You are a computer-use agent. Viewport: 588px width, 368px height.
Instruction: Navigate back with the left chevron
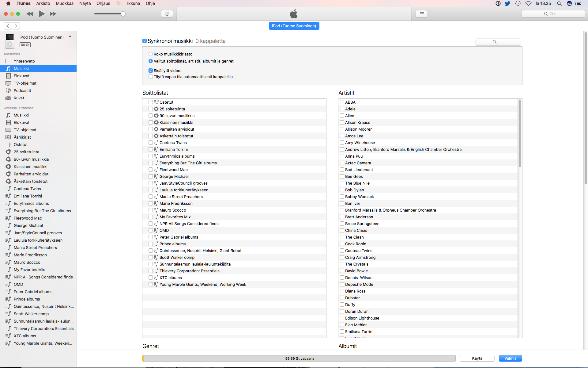click(x=8, y=26)
